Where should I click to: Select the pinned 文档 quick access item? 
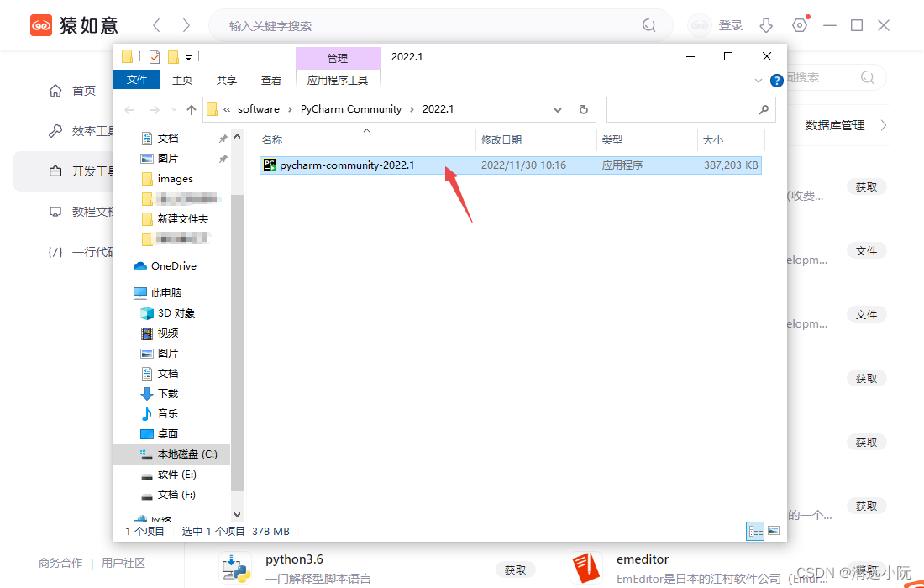coord(168,139)
